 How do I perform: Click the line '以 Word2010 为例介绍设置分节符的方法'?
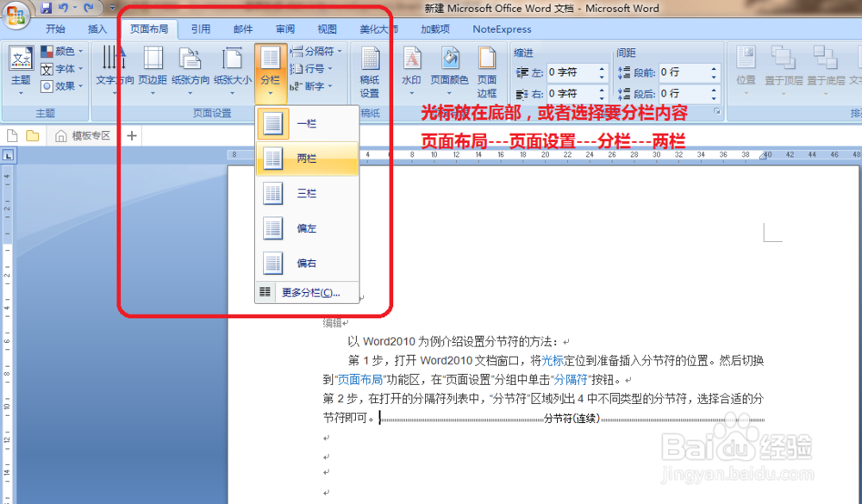click(x=453, y=342)
